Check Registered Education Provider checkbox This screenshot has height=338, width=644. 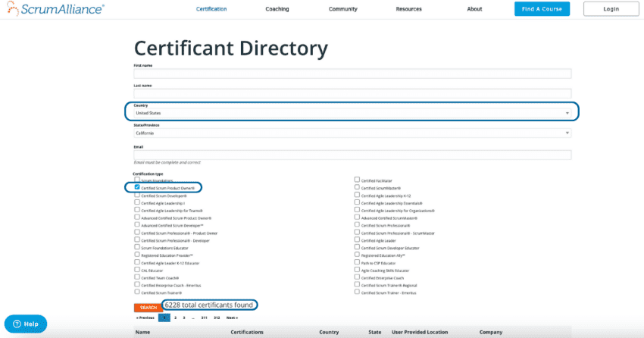(137, 255)
